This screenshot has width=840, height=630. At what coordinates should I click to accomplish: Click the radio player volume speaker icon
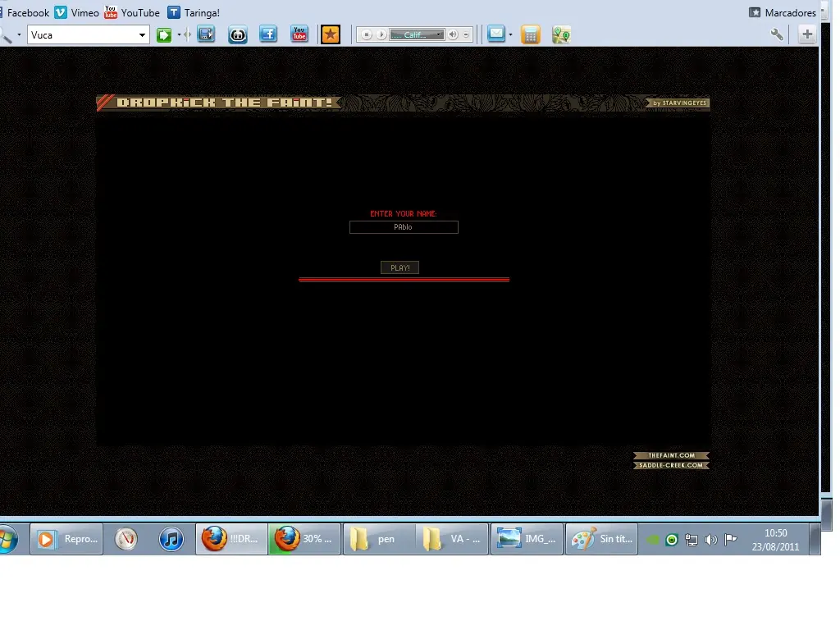click(453, 34)
